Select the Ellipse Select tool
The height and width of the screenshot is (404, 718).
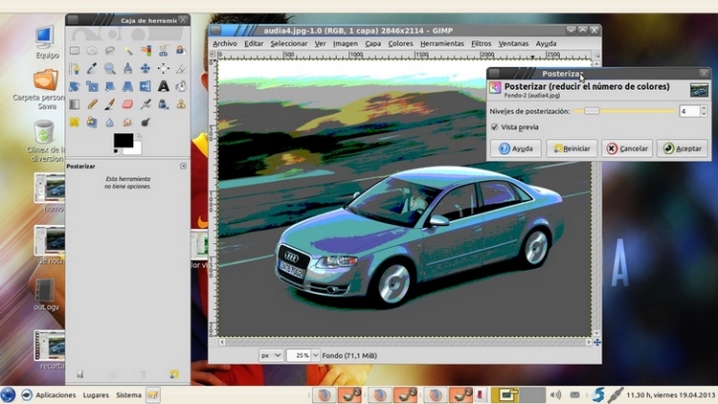[x=92, y=50]
